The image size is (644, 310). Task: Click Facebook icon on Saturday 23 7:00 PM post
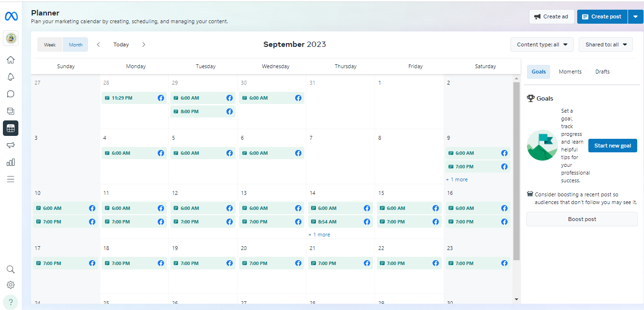pyautogui.click(x=504, y=263)
